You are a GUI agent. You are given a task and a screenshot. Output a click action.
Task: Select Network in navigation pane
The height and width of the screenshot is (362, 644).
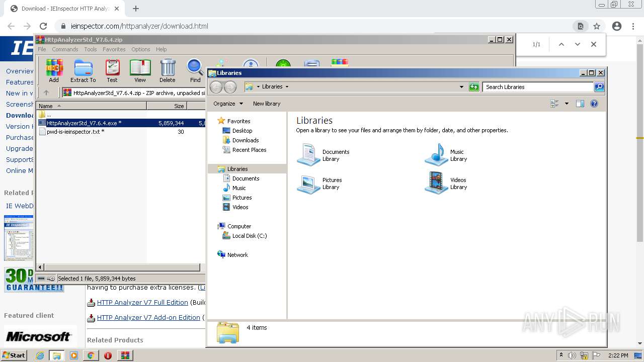237,255
